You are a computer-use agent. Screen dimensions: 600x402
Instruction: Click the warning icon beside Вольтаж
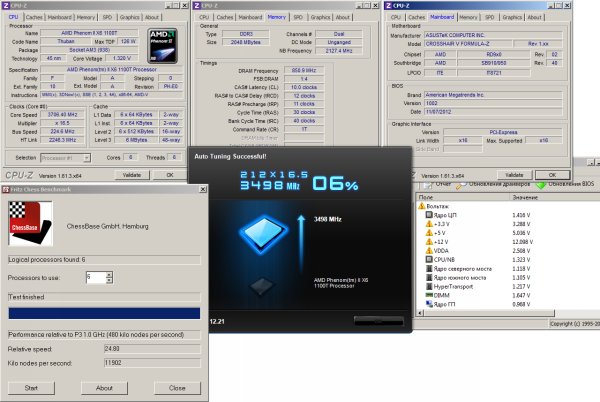(421, 206)
